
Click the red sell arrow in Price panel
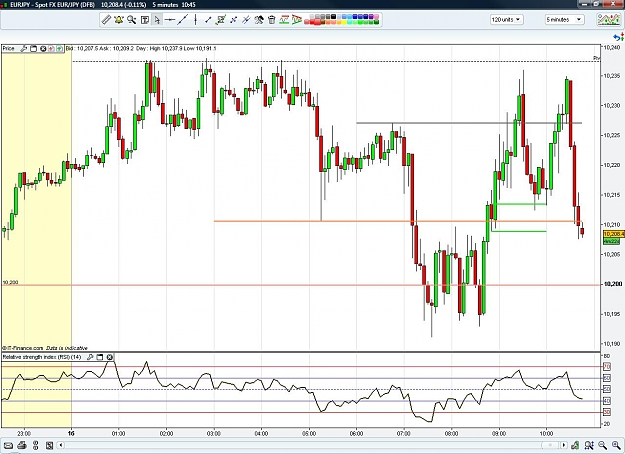click(51, 49)
